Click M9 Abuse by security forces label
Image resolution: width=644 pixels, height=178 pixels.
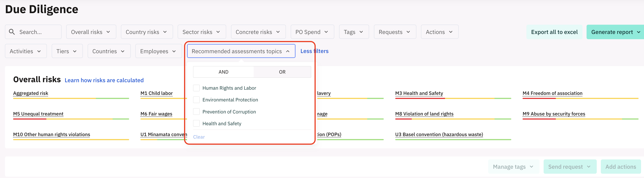tap(554, 114)
